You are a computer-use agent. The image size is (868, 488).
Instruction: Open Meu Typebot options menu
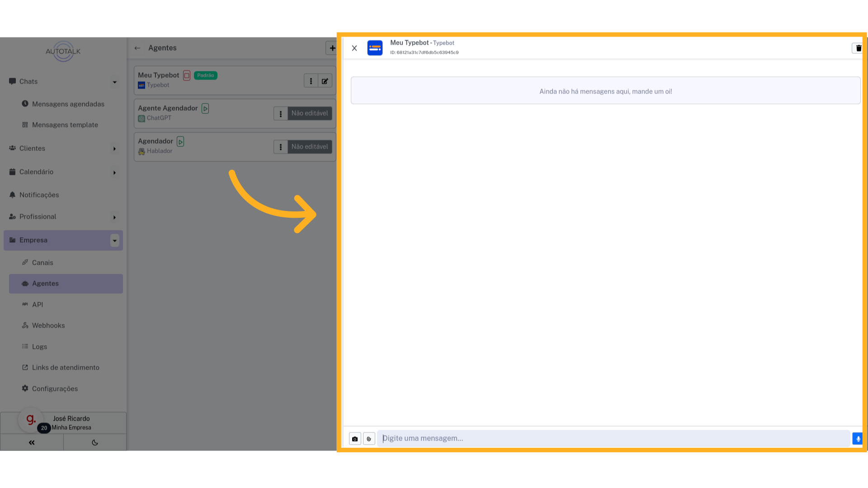pos(311,81)
